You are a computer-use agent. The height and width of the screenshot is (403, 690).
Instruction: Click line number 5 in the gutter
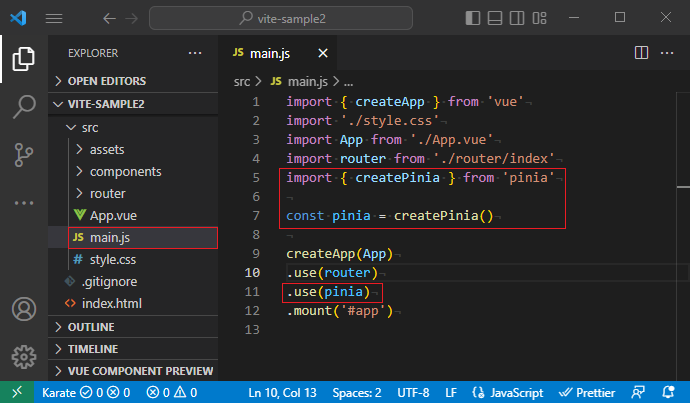tap(256, 177)
